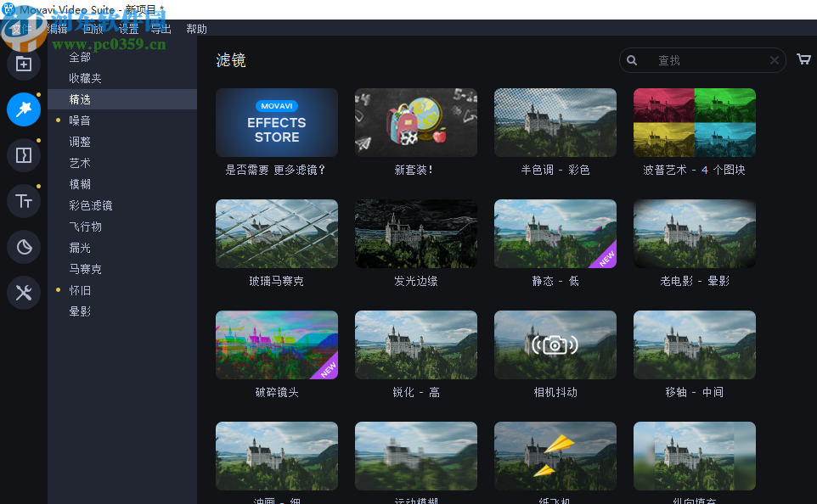Screen dimensions: 817x504
Task: Open the Movavi Effects Store
Action: (276, 122)
